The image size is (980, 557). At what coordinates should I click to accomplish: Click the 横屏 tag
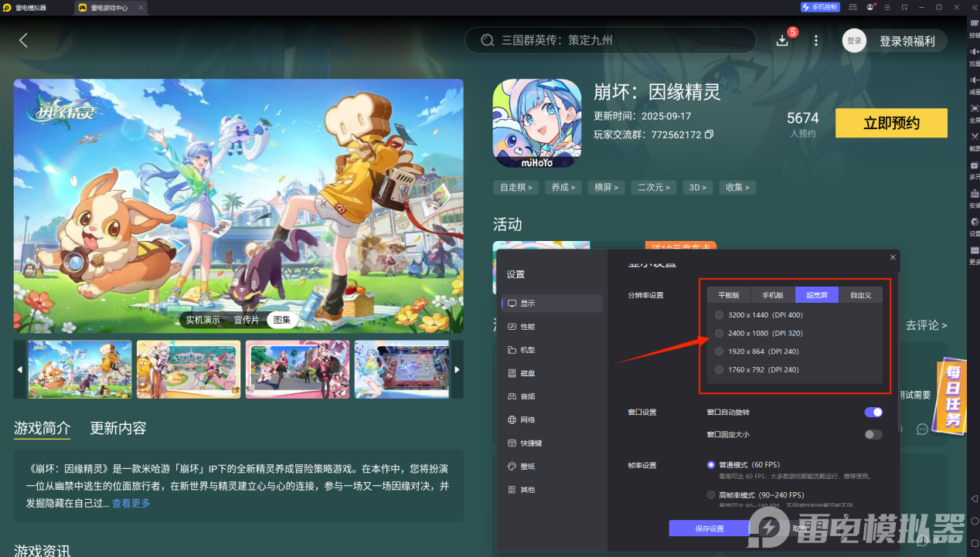(x=605, y=187)
